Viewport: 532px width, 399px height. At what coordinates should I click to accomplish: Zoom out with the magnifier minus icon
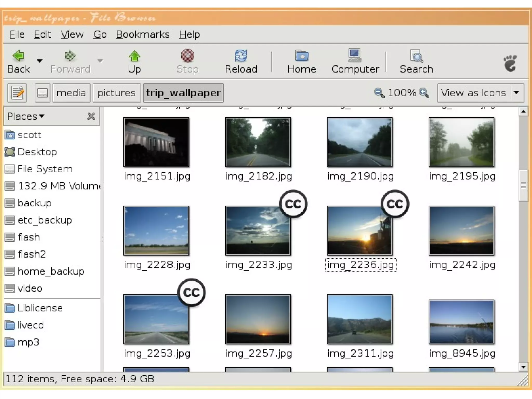[379, 93]
